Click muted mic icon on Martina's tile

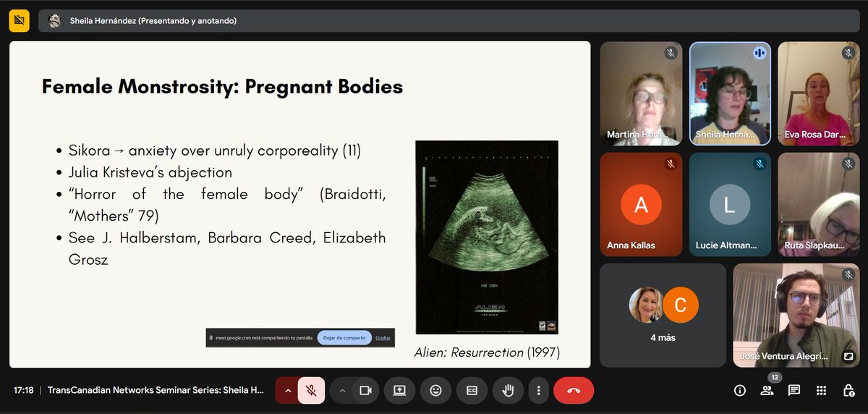[671, 53]
